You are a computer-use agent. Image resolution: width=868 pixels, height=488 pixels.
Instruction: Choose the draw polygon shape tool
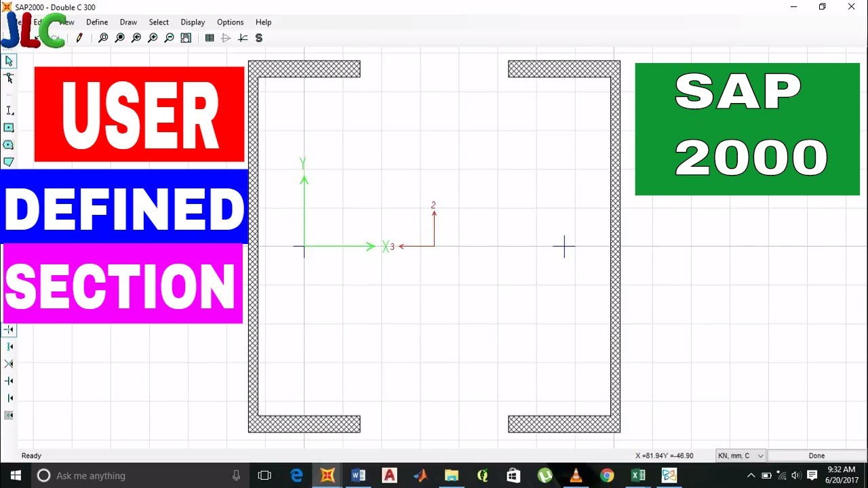9,162
